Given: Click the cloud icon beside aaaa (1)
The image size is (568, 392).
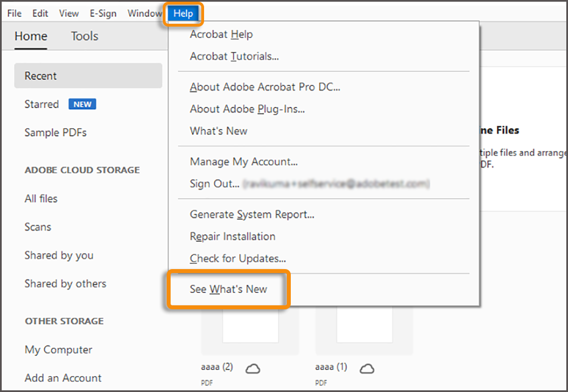Looking at the screenshot, I should point(367,368).
